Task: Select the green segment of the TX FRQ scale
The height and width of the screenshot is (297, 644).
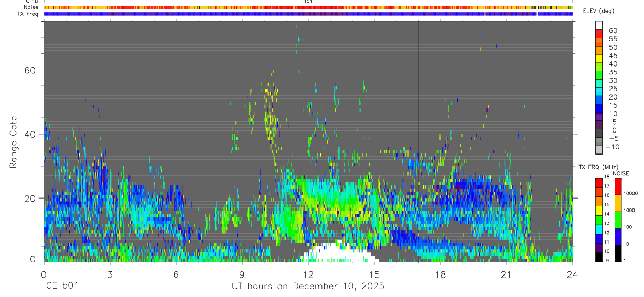Action: (599, 220)
